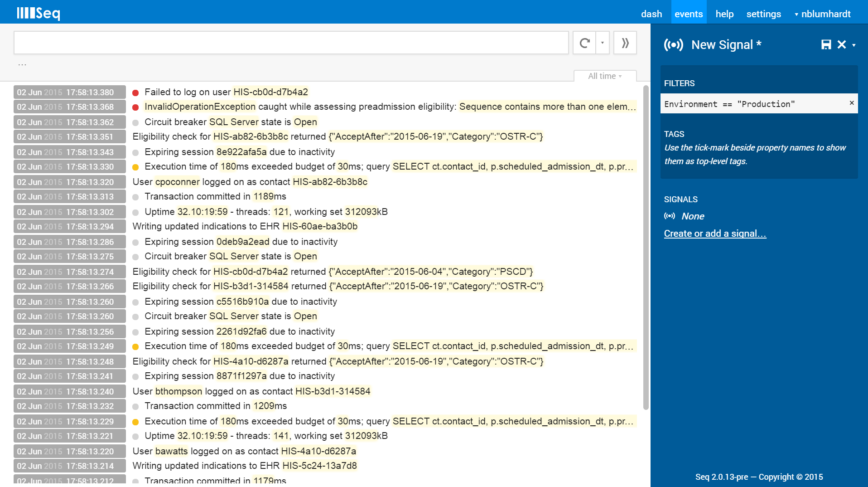Viewport: 868px width, 487px height.
Task: Click red level dot on Failed to log on event
Action: 135,93
